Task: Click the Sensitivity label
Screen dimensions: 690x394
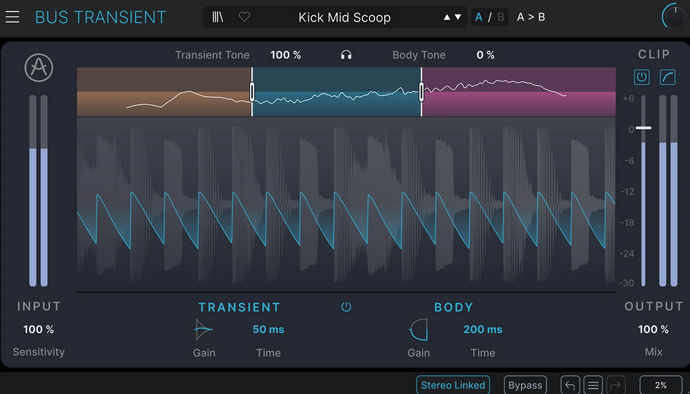Action: click(x=39, y=352)
